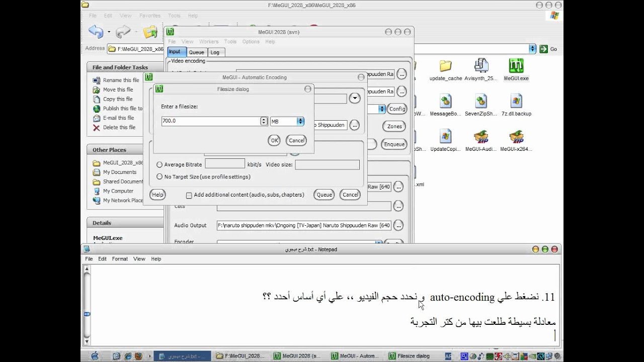Click Notepad's vertical scrollbar up arrow

coord(87,269)
